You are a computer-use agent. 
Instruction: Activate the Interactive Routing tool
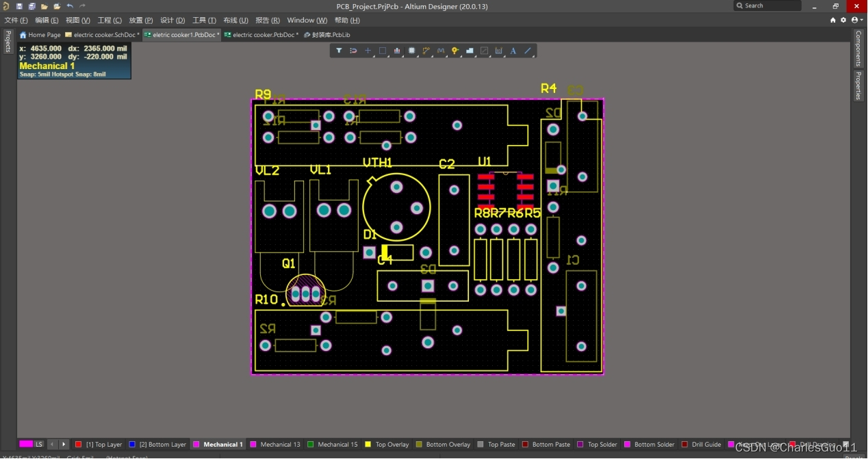coord(426,51)
